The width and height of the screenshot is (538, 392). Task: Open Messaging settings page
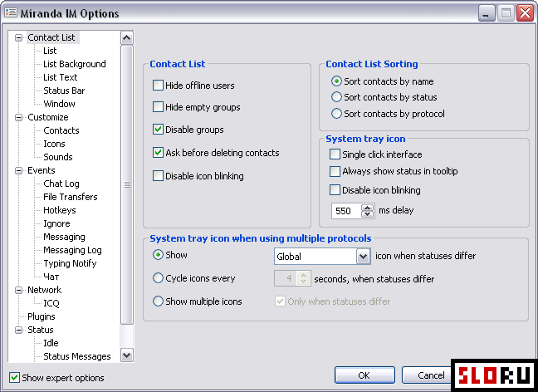point(64,237)
